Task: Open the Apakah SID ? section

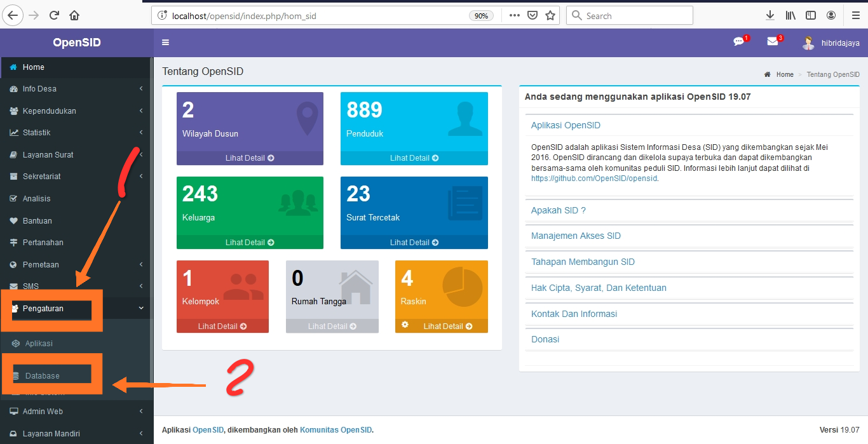Action: 559,211
